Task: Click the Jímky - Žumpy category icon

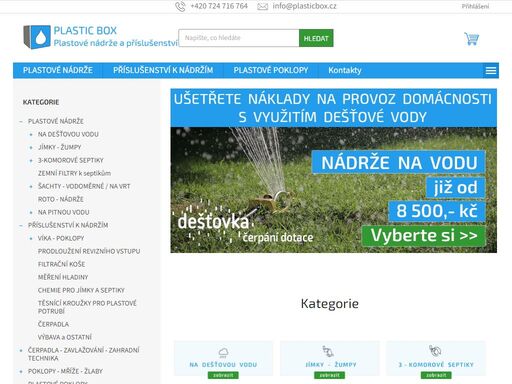Action: [328, 351]
